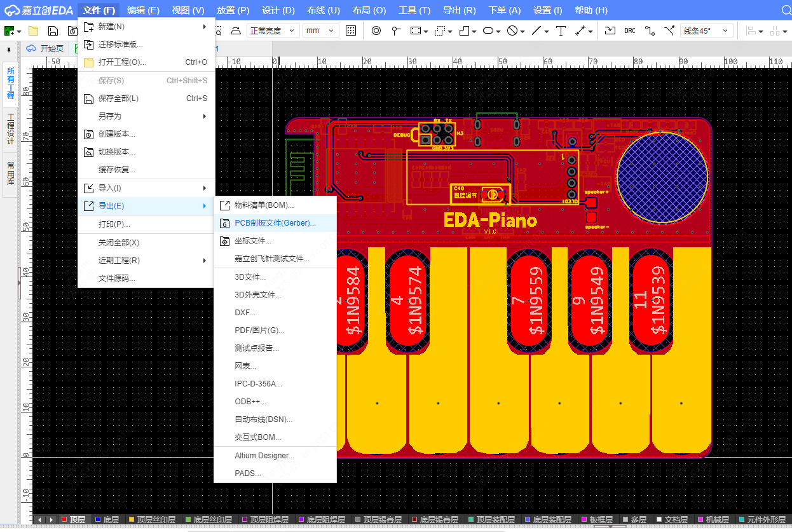Select the Text tool in toolbar
Screen dimensions: 792x532
(x=561, y=31)
